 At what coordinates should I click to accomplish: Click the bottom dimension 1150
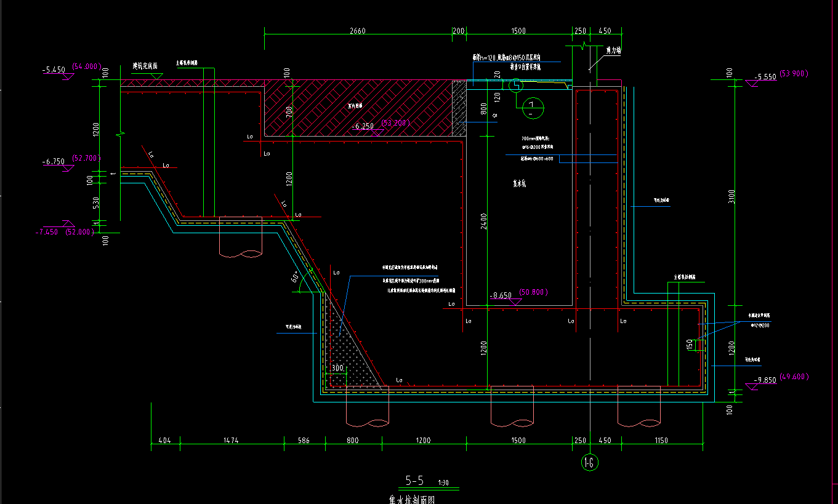click(x=661, y=441)
